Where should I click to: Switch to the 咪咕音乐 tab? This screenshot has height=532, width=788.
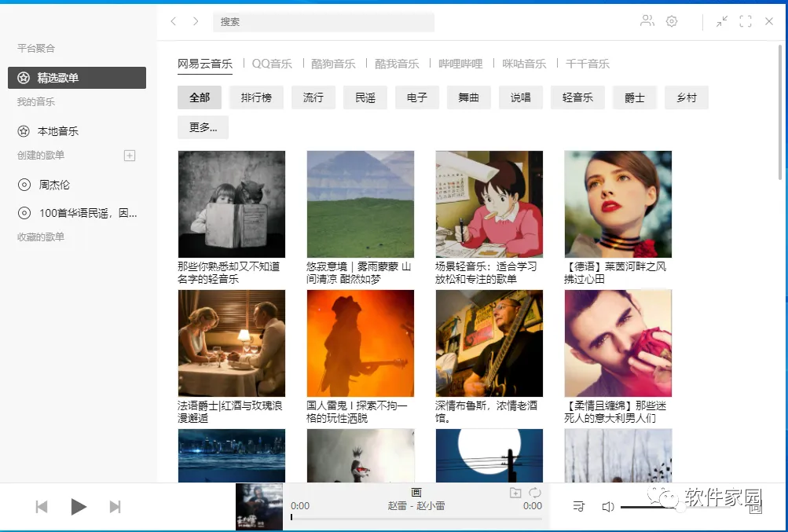[x=524, y=64]
